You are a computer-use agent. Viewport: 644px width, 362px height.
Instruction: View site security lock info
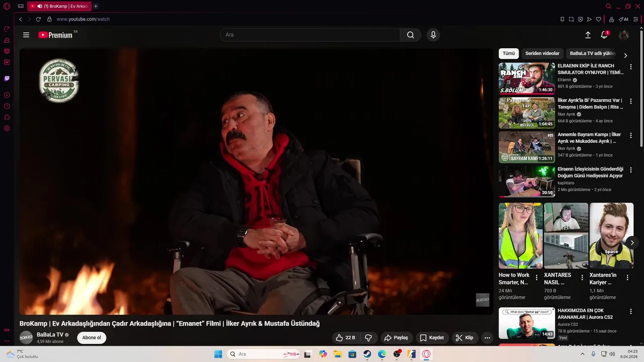coord(49,19)
